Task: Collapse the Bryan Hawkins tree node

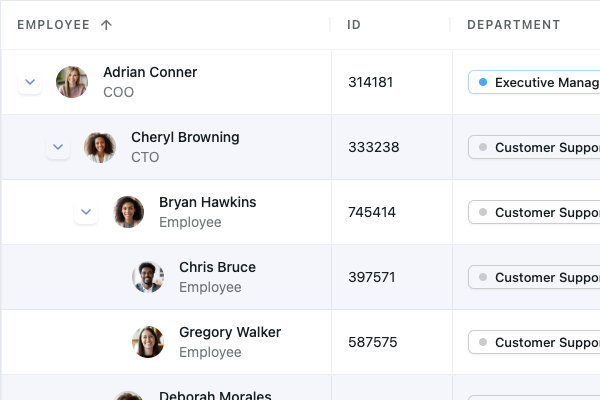Action: 86,212
